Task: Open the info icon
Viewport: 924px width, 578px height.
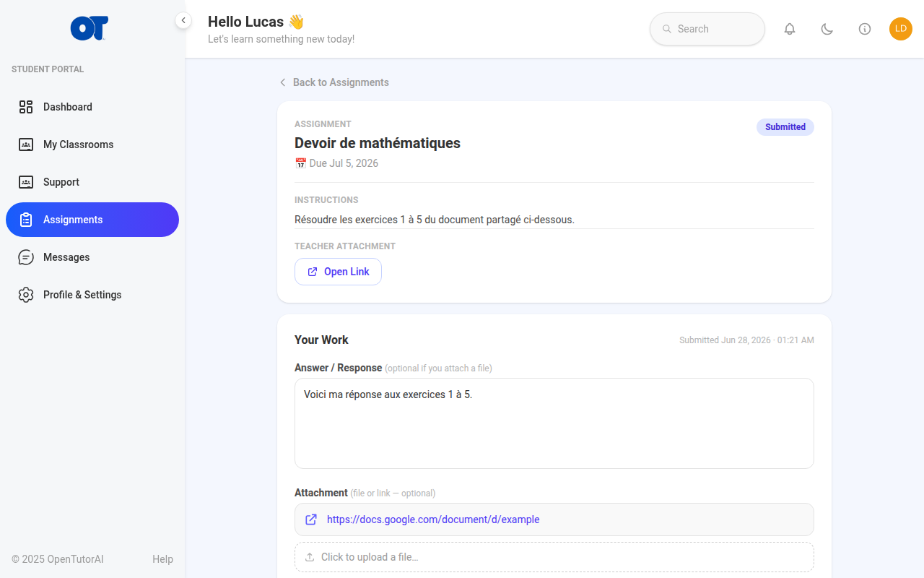Action: point(865,29)
